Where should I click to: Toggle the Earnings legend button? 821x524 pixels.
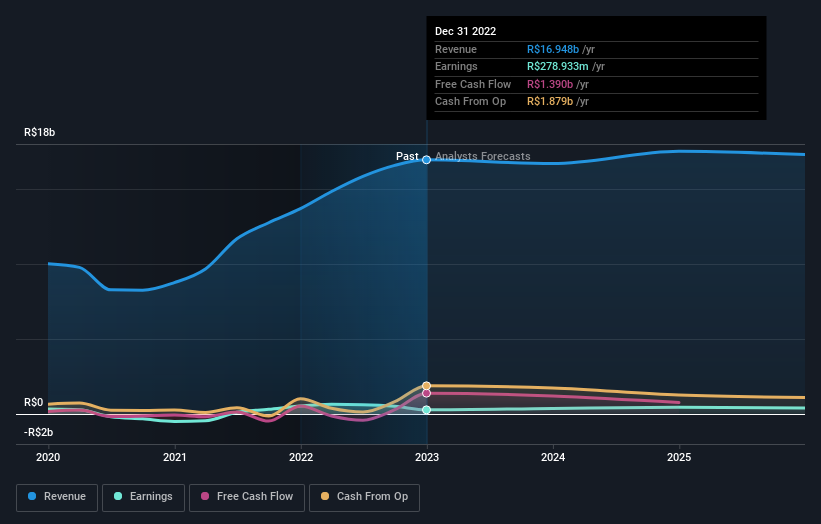point(143,497)
